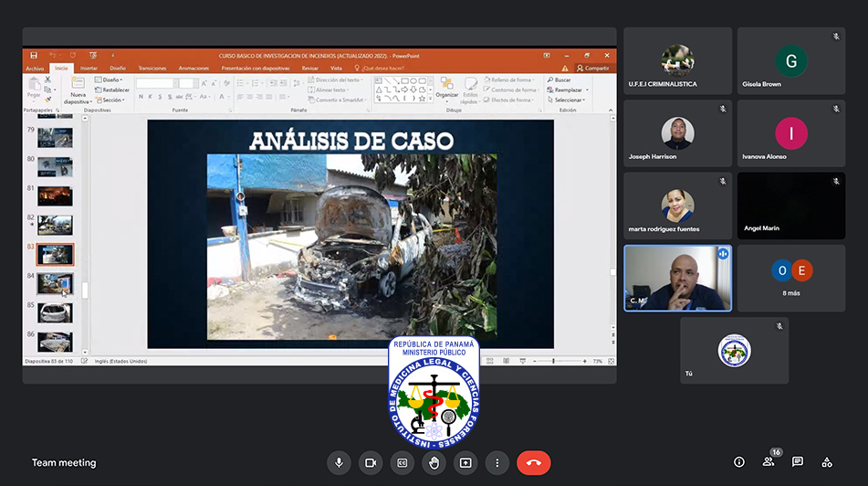Open Presentación con diapositivas tab
Screen dimensions: 868x486
coord(256,69)
